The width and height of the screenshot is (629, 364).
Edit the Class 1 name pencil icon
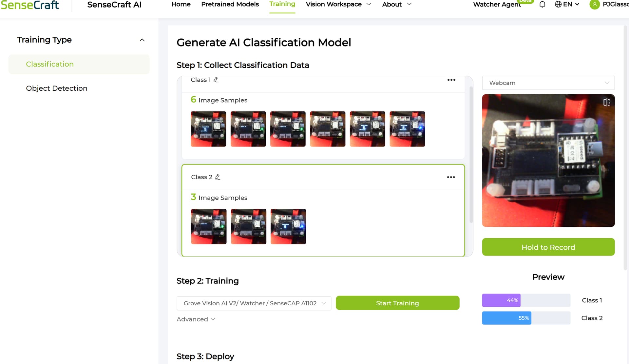(x=216, y=80)
